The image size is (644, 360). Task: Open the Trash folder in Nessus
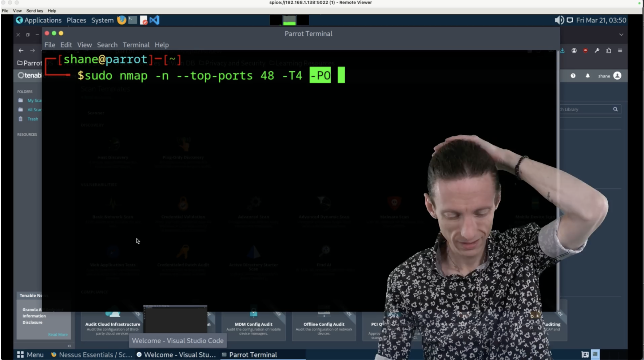pos(28,119)
